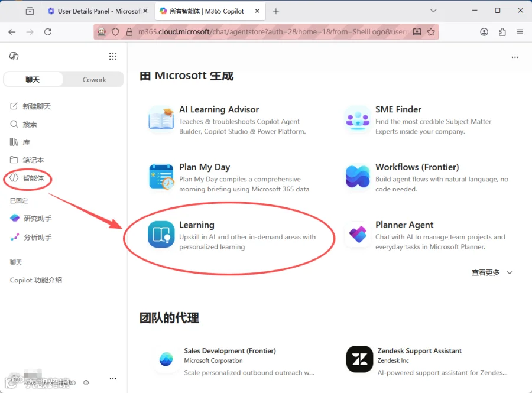Open the Copilot 功能介绍 chat
Screen dimensions: 532x393
(x=36, y=280)
